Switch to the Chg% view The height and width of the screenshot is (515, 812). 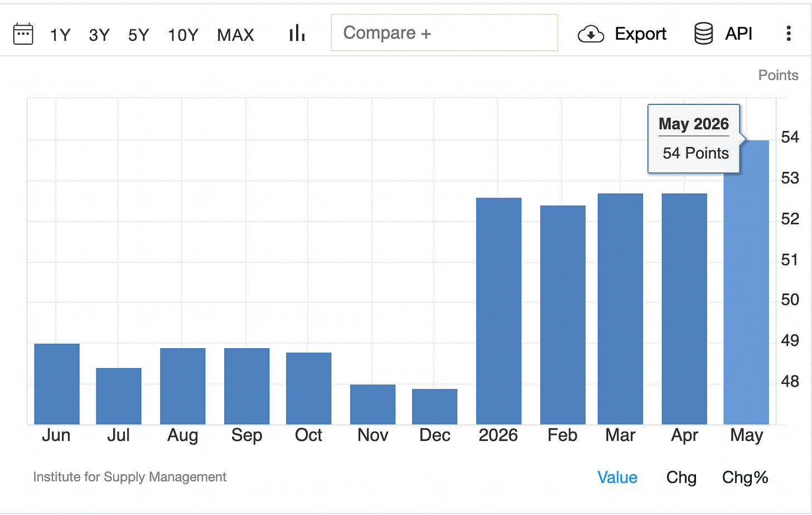[745, 478]
